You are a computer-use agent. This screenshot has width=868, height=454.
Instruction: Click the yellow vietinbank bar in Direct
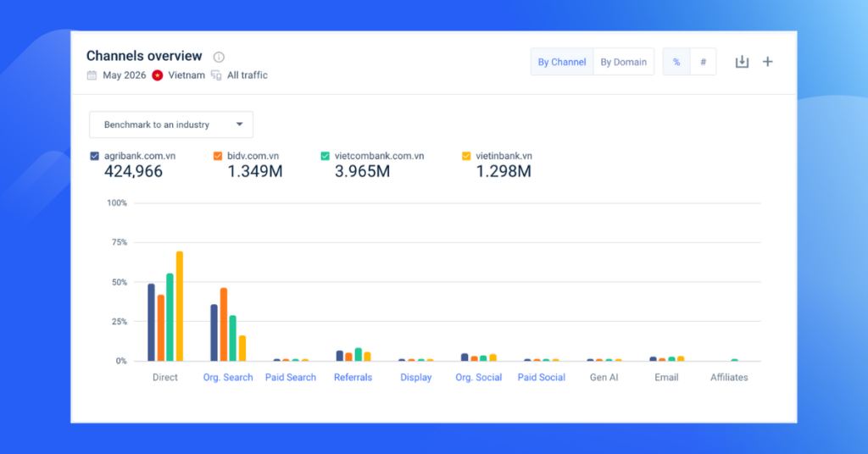click(x=180, y=307)
